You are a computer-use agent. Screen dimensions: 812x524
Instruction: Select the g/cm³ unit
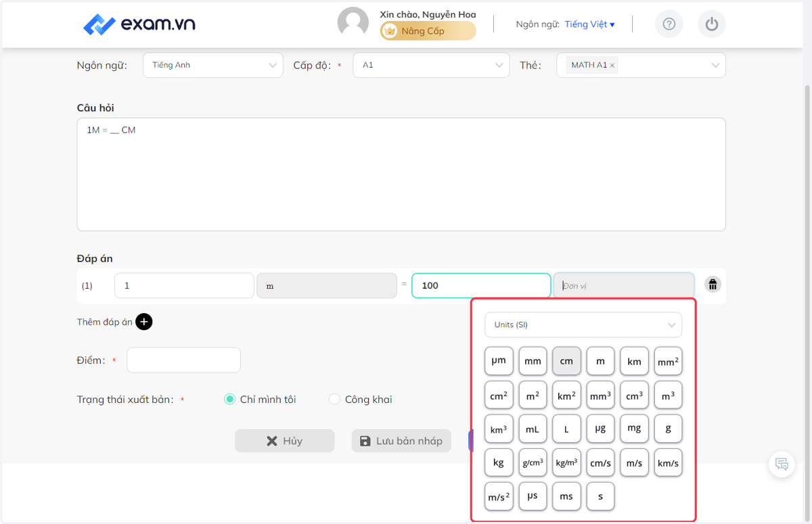tap(533, 462)
